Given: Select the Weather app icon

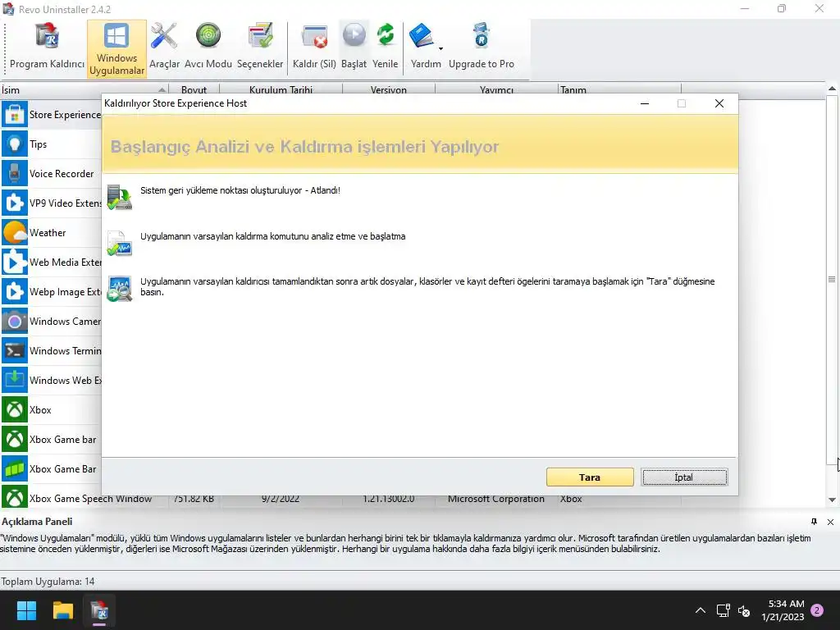Looking at the screenshot, I should click(15, 232).
